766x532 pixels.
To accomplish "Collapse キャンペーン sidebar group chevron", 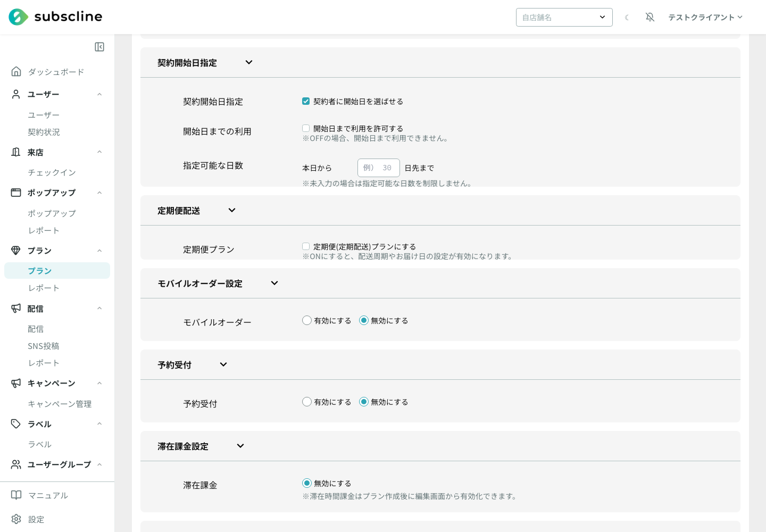I will (x=99, y=383).
